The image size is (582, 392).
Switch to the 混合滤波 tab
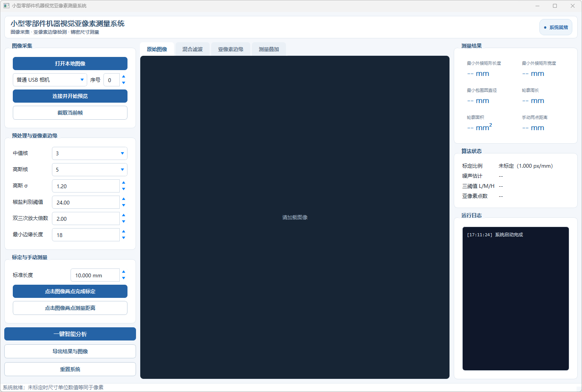tap(193, 49)
